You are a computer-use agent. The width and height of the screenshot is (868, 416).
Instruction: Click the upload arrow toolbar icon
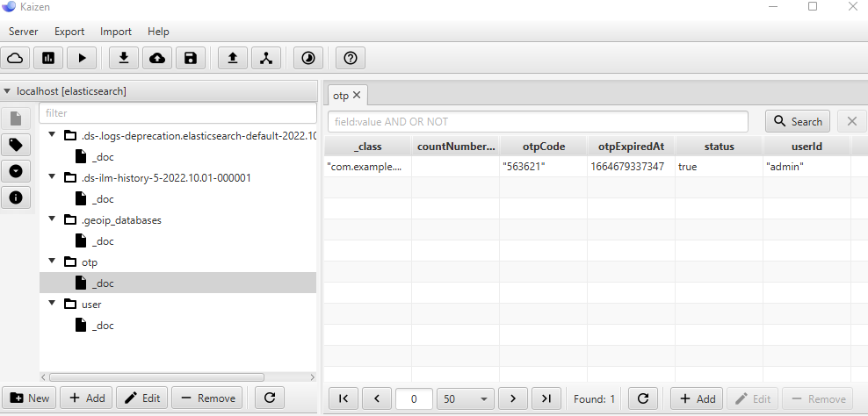233,58
